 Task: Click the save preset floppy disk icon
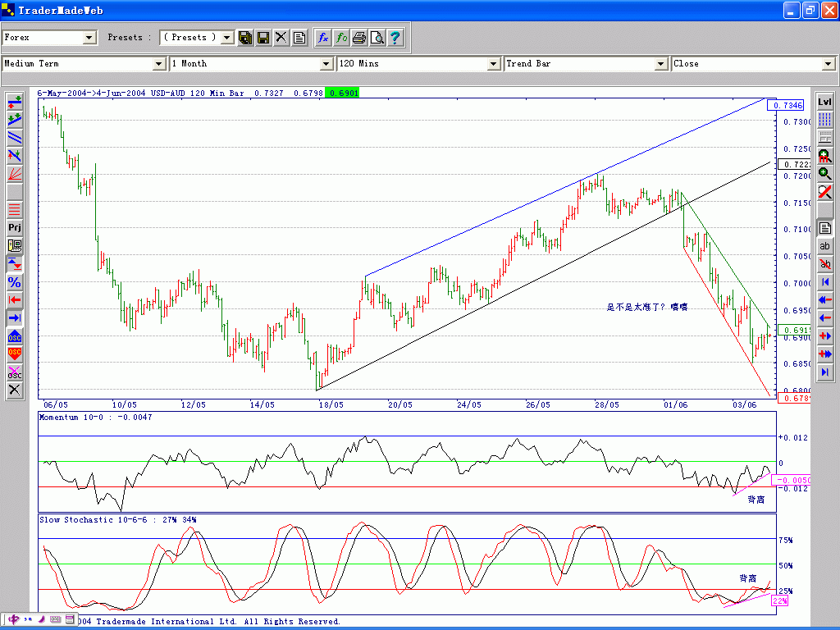pos(263,38)
